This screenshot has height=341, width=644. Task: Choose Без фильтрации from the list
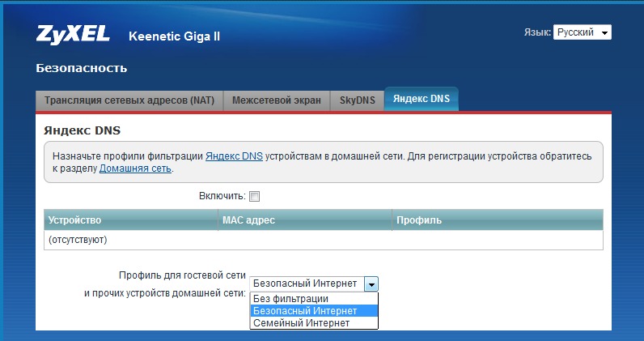click(314, 299)
